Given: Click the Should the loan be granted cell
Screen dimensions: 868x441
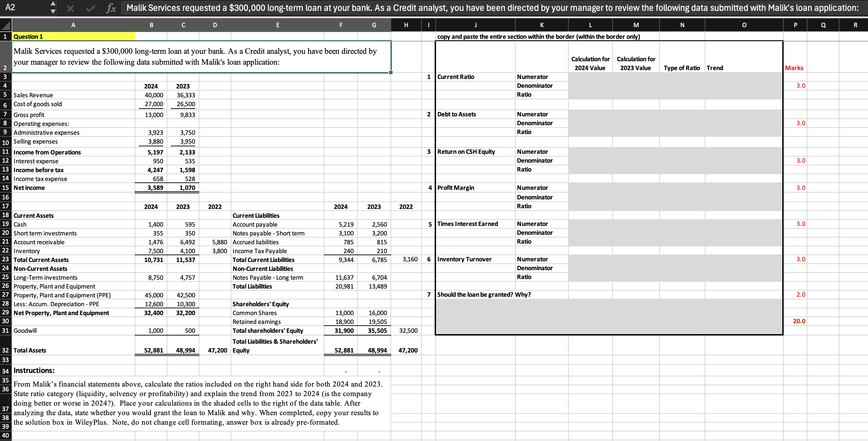Looking at the screenshot, I should pyautogui.click(x=483, y=295).
